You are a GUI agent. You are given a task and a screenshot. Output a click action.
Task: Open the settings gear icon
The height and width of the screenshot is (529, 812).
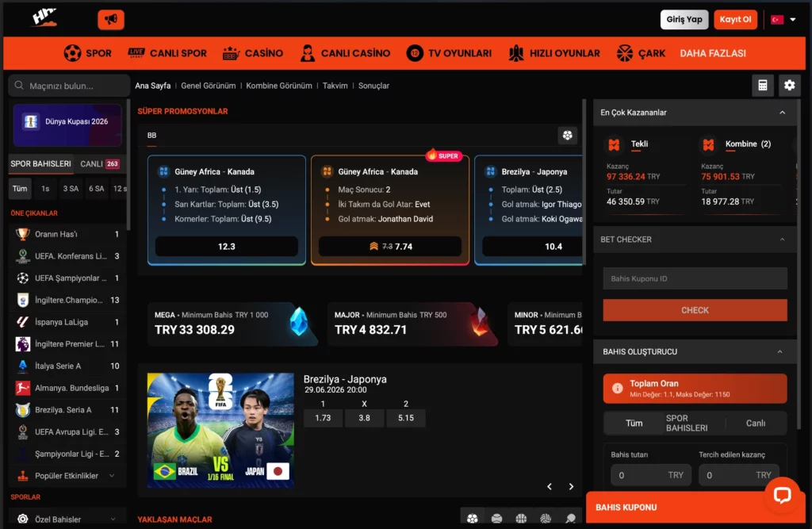click(x=789, y=86)
